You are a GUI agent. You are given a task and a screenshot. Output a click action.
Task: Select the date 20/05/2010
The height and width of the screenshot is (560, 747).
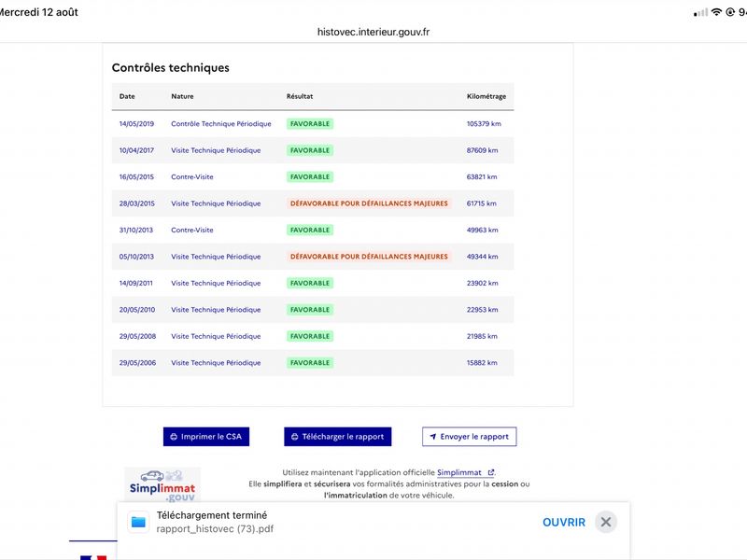pos(136,310)
